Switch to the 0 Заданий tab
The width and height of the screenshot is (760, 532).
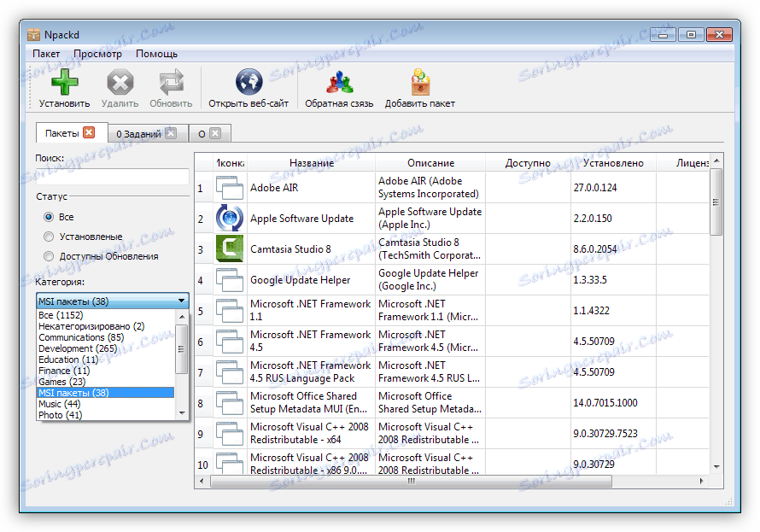[x=138, y=134]
